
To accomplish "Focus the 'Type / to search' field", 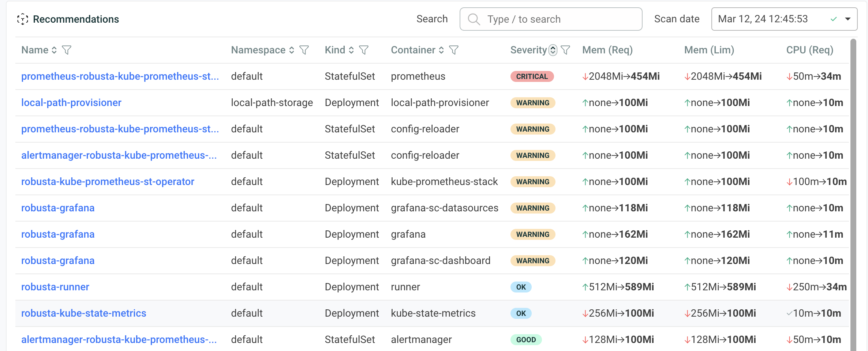I will pos(551,19).
